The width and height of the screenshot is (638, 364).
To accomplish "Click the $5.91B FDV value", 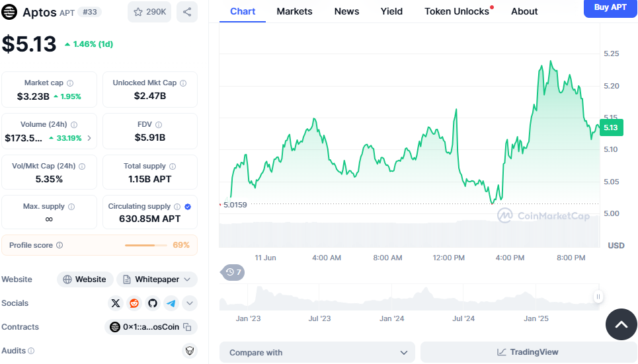I will pos(149,137).
